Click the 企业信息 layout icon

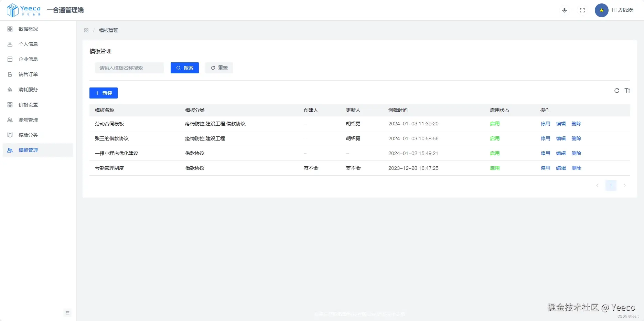[10, 59]
